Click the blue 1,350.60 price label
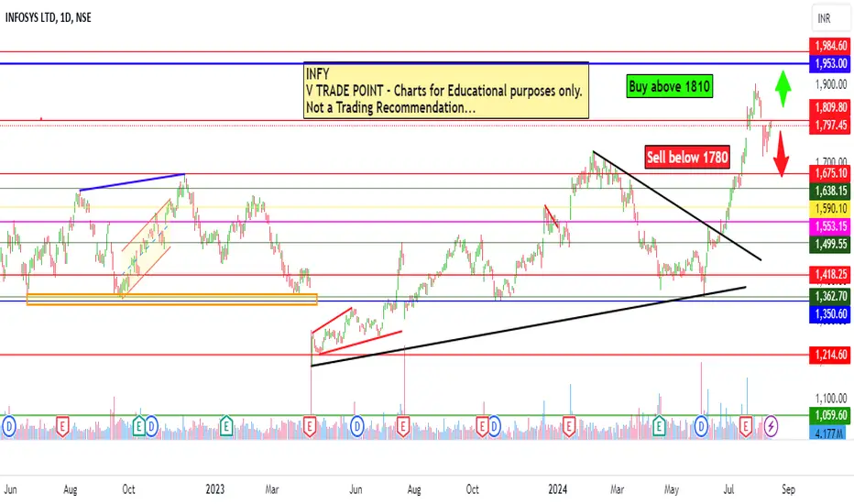The image size is (854, 504). click(830, 314)
